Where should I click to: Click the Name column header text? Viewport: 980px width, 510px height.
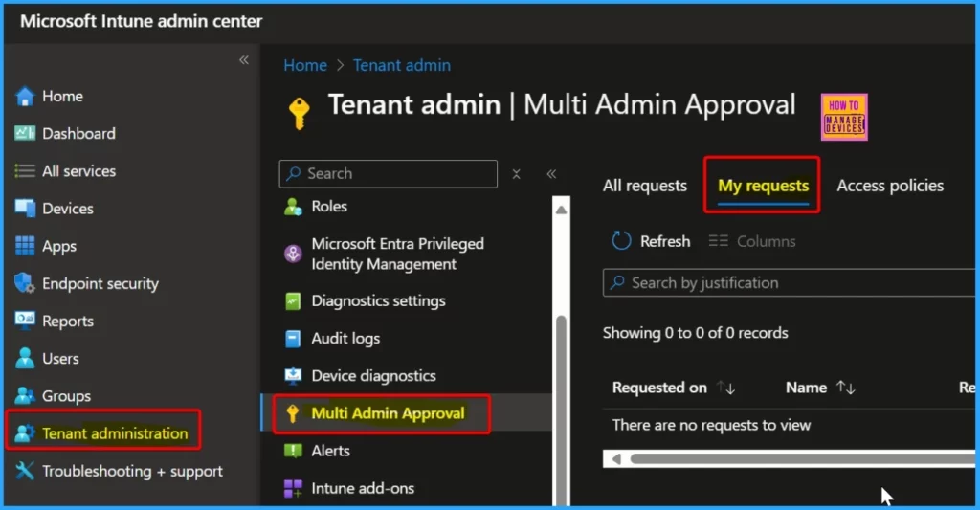coord(806,388)
